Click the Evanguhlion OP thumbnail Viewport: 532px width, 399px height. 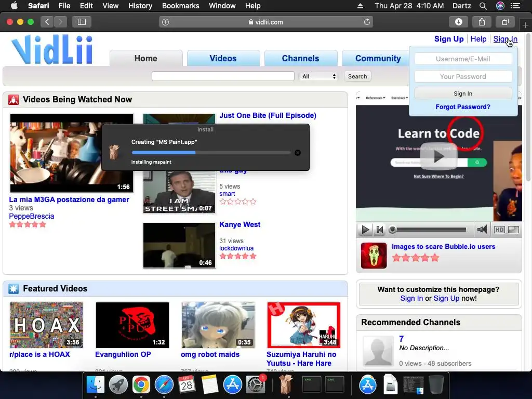click(x=132, y=325)
